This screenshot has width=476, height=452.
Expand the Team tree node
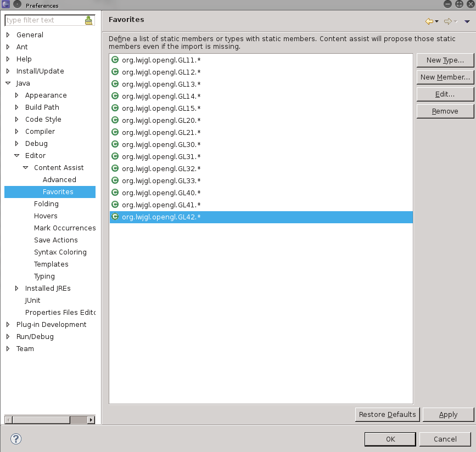[x=8, y=348]
